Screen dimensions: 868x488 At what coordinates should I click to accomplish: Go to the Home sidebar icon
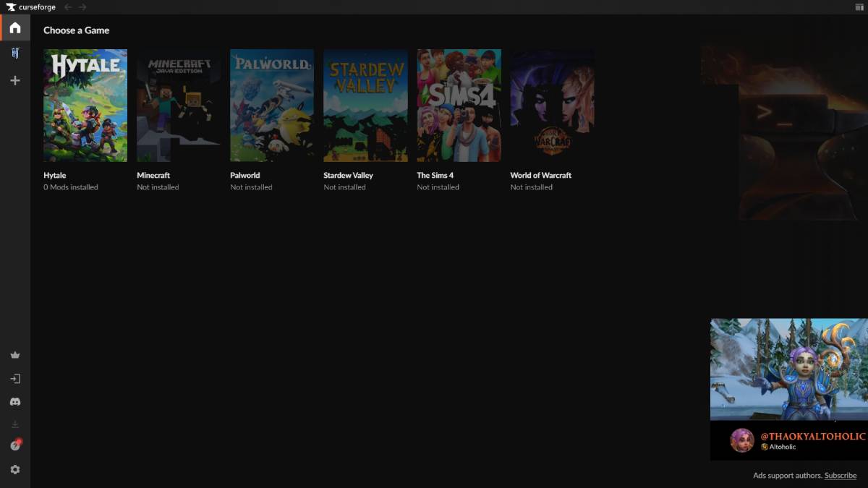pos(15,28)
